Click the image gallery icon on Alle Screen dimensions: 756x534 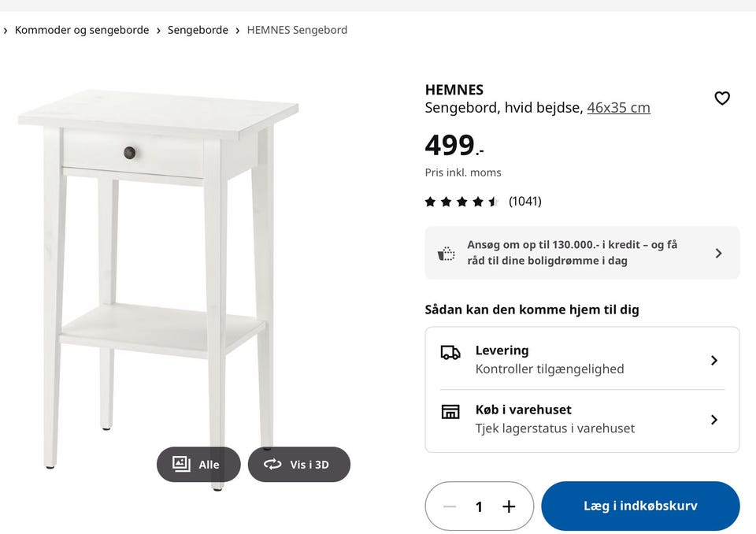pos(182,464)
